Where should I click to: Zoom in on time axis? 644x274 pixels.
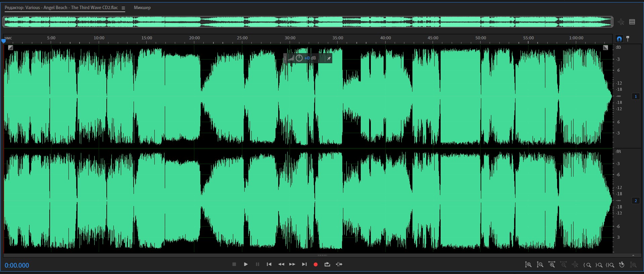tap(552, 265)
